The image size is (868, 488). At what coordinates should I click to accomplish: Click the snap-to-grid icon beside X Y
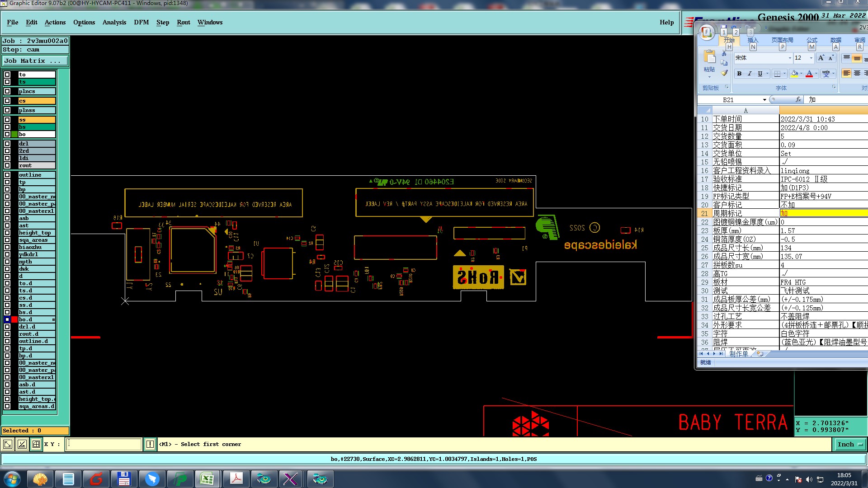36,444
